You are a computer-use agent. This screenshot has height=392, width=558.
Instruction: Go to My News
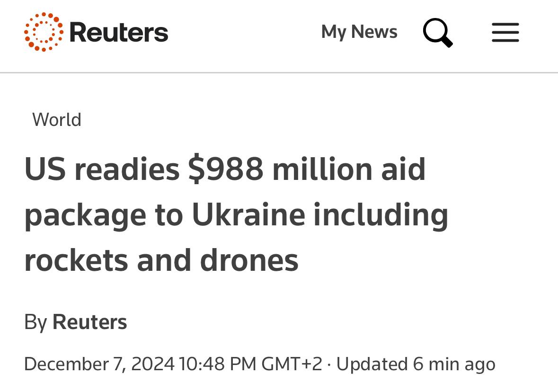(359, 32)
